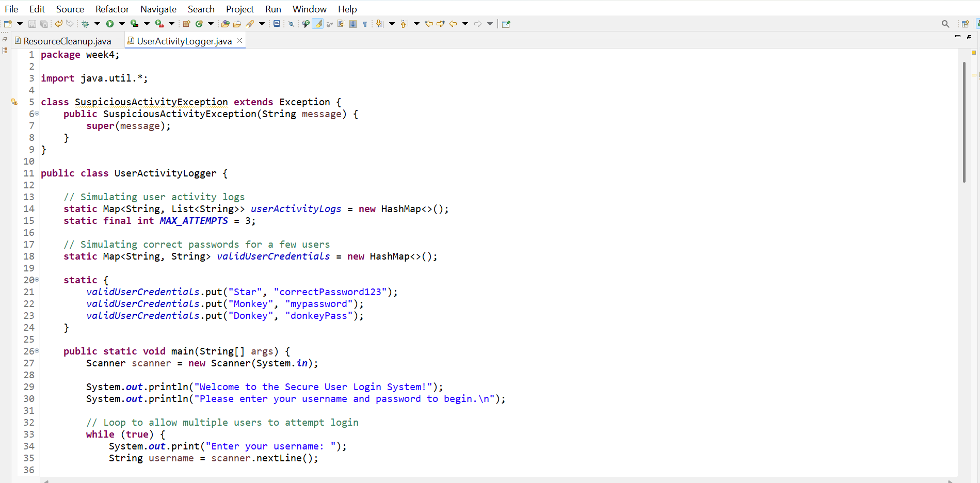Click the userActivityLogs variable name
Screen dimensions: 980x483
pyautogui.click(x=296, y=209)
